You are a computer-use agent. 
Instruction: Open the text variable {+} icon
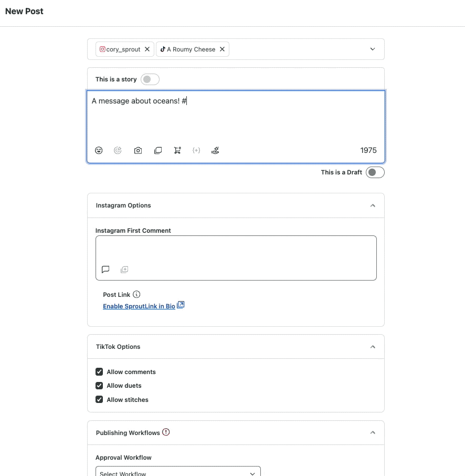point(196,150)
